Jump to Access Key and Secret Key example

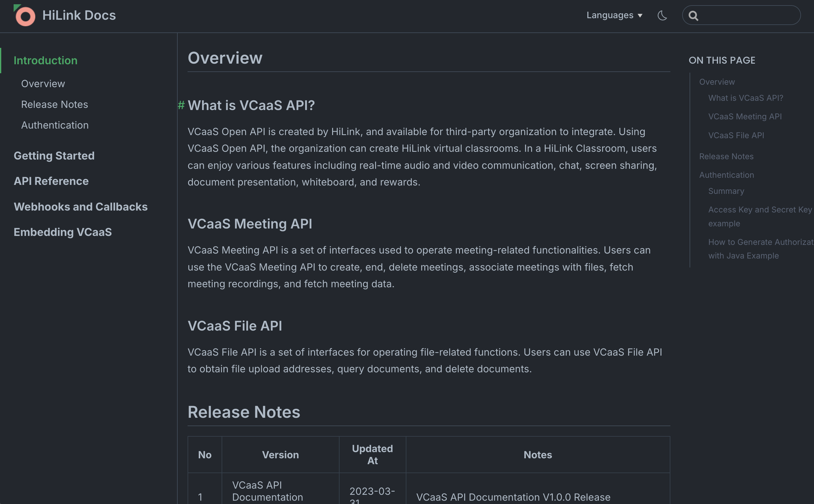pos(760,217)
